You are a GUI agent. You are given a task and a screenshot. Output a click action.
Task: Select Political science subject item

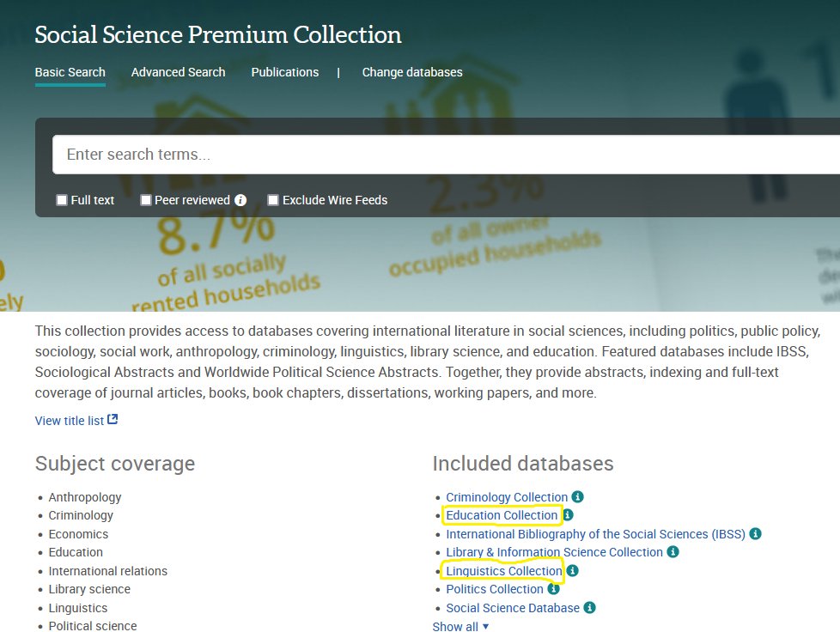coord(93,626)
